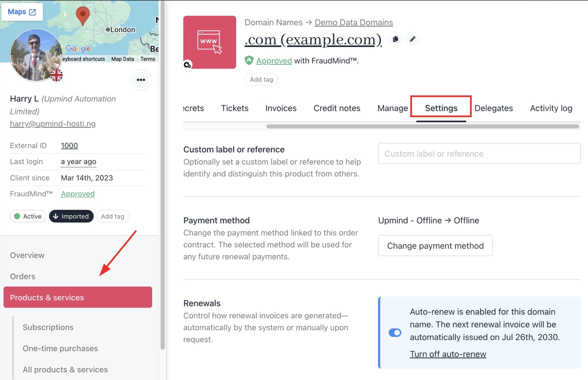The width and height of the screenshot is (588, 380).
Task: Click the Active status tag
Action: (28, 216)
